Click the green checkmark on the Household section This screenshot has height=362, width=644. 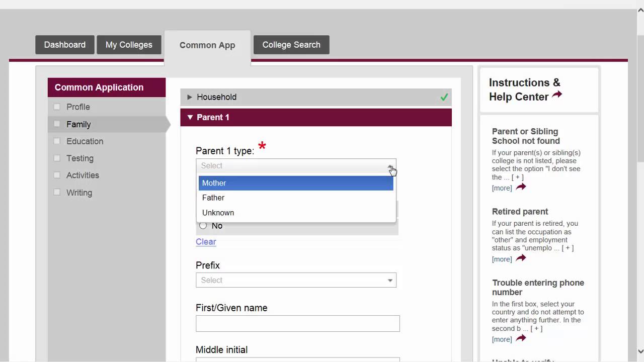click(x=444, y=97)
